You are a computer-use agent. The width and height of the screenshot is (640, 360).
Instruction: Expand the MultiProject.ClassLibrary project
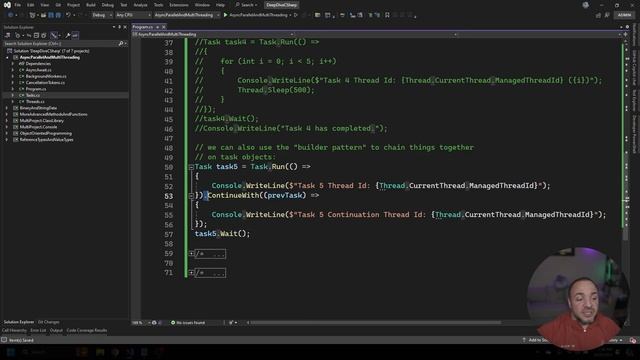click(x=7, y=121)
